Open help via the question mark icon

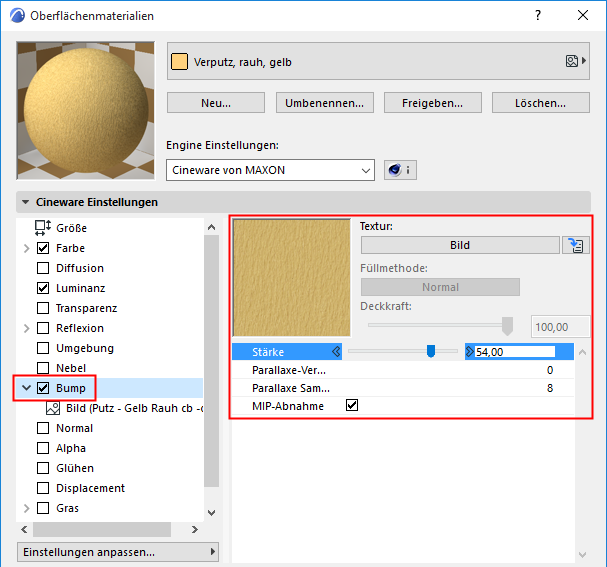click(538, 15)
